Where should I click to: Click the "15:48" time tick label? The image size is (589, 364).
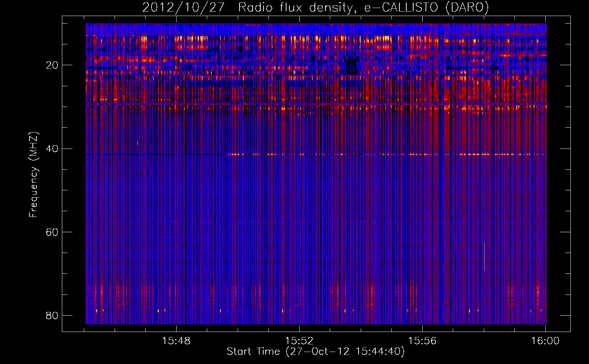point(176,341)
